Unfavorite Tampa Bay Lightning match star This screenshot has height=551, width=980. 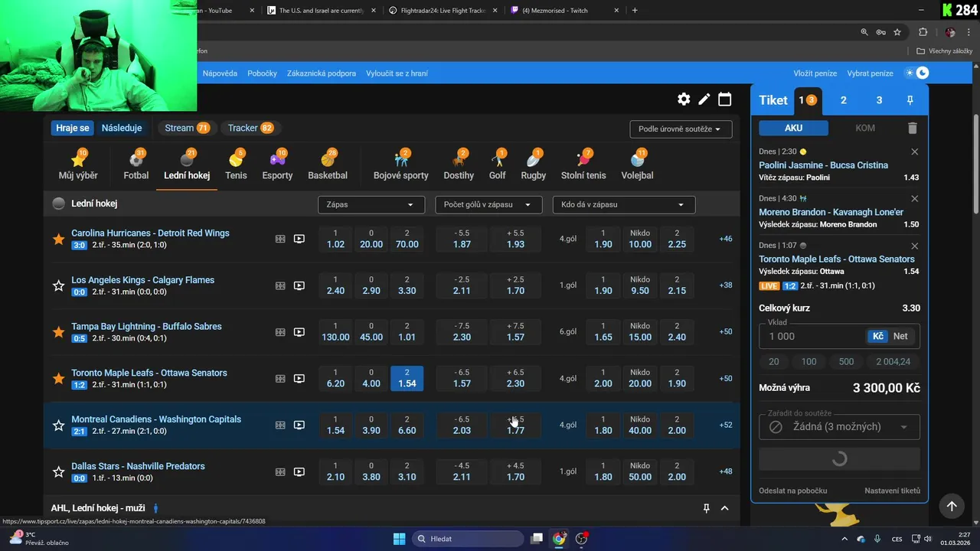tap(58, 332)
